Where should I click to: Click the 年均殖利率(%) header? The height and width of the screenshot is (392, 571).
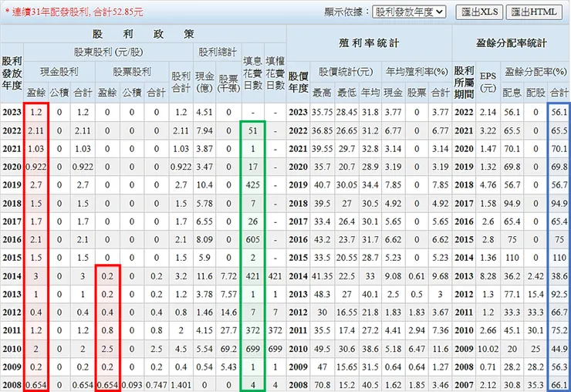(417, 72)
